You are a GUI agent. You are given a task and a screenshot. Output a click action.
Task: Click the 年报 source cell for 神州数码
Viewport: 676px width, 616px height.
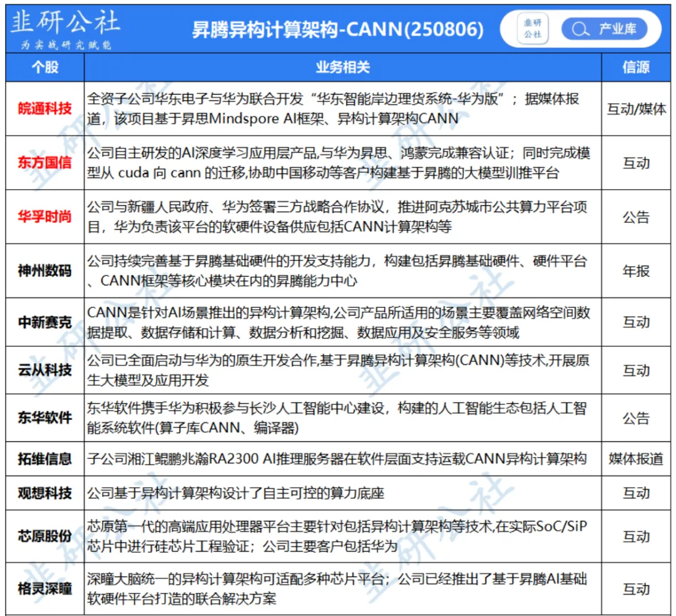point(636,271)
